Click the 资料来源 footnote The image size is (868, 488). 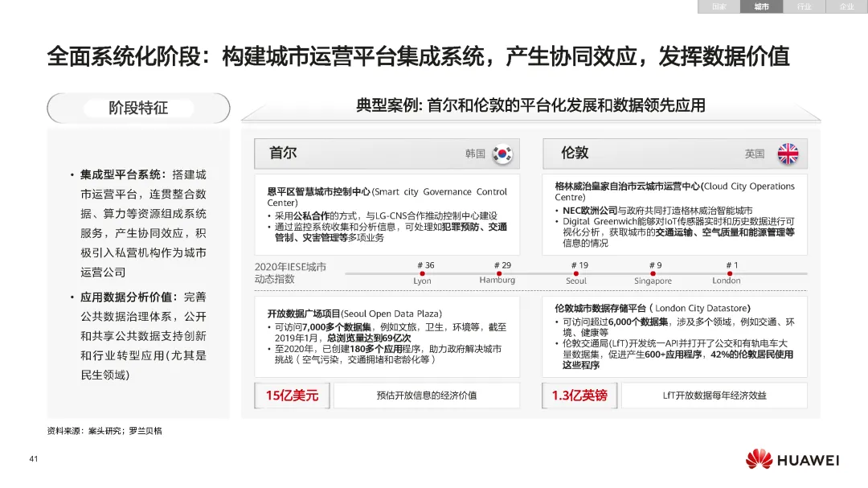pos(104,431)
